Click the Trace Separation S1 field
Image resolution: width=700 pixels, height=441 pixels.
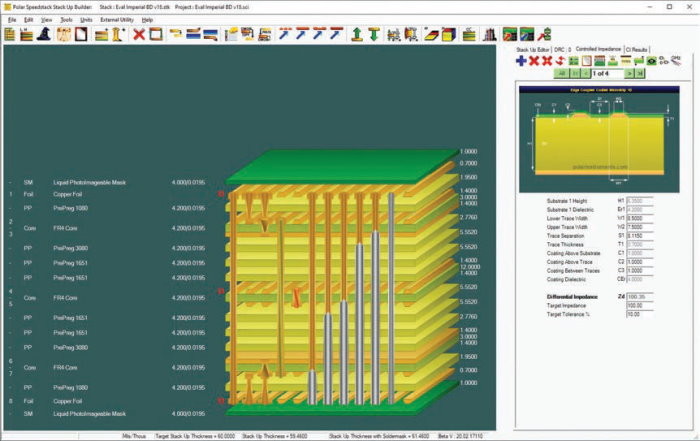click(x=640, y=236)
